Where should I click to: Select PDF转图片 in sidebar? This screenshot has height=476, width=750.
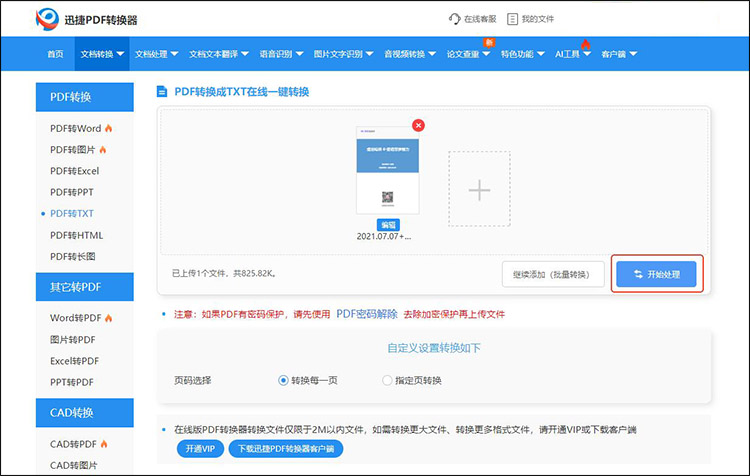point(73,150)
